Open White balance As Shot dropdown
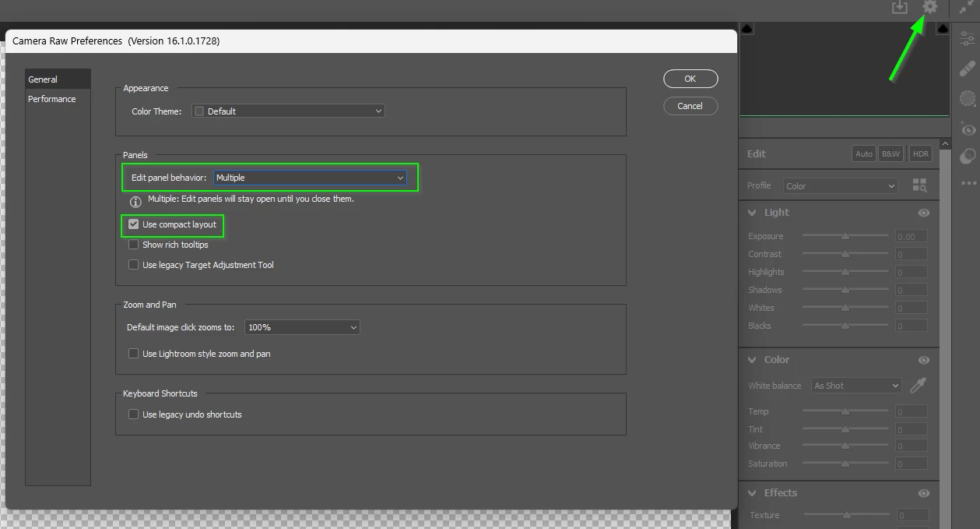Viewport: 980px width, 529px height. tap(856, 386)
